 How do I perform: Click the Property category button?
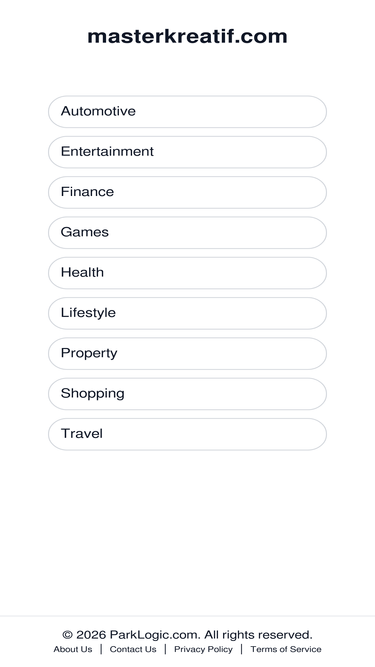187,353
